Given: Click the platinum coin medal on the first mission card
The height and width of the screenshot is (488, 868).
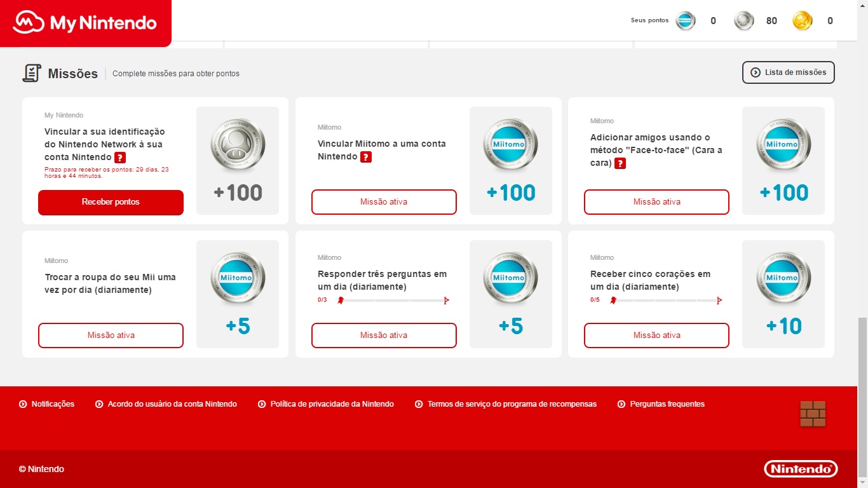Looking at the screenshot, I should point(238,144).
